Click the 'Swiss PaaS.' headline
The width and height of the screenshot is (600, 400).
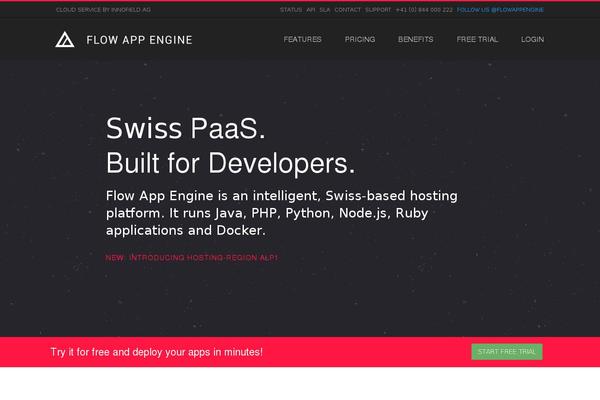coord(186,128)
